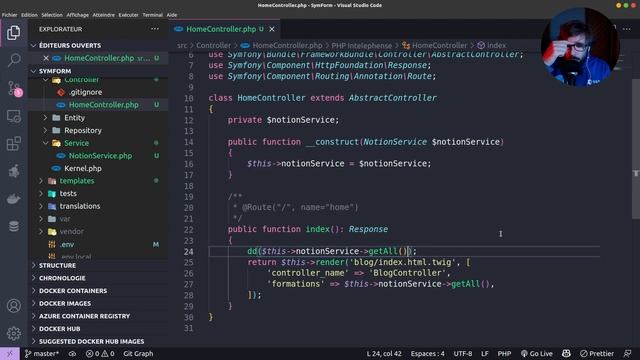Open the Edition menu
640x360 pixels.
tap(29, 15)
